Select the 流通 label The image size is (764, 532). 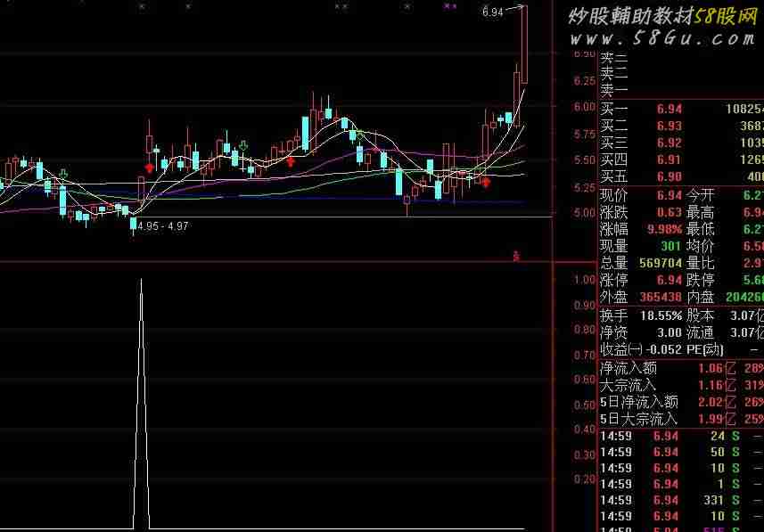700,332
